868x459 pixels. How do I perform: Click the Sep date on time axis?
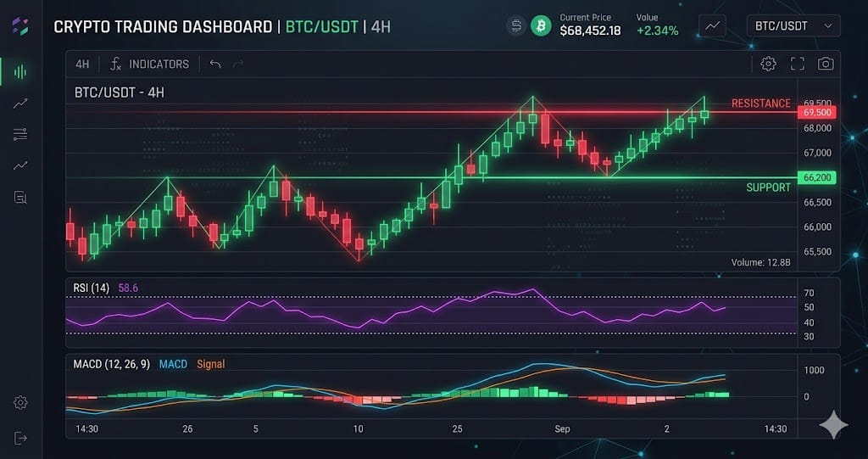coord(563,429)
